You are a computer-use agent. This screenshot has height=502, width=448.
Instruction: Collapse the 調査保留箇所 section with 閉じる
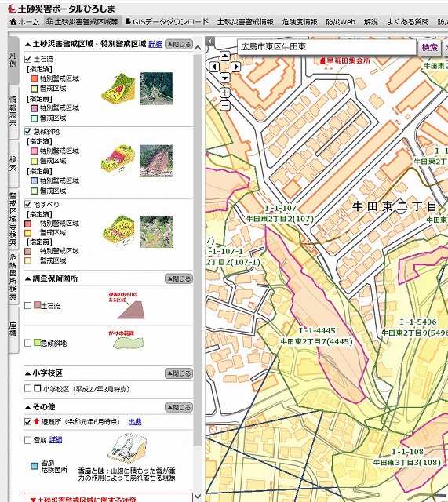pyautogui.click(x=179, y=278)
